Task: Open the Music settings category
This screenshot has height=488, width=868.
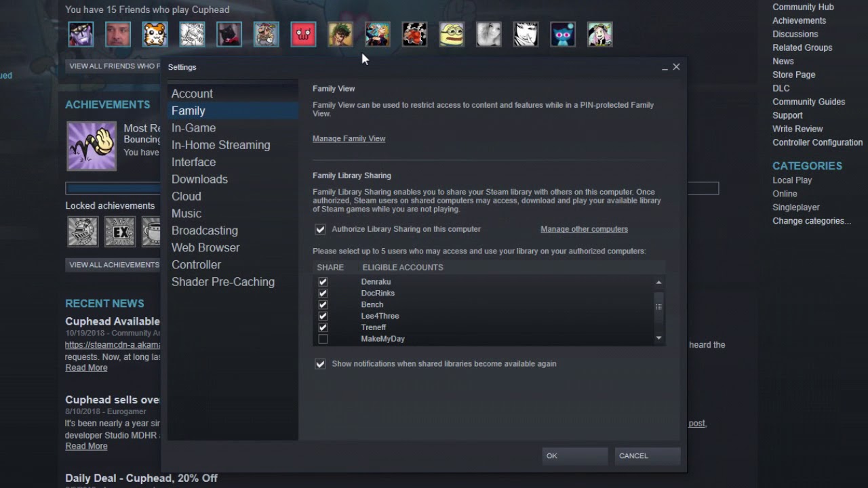Action: tap(233, 213)
